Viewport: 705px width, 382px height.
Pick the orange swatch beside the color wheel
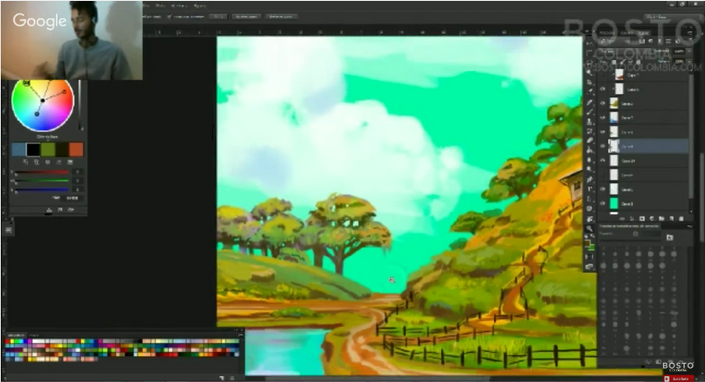pyautogui.click(x=76, y=149)
